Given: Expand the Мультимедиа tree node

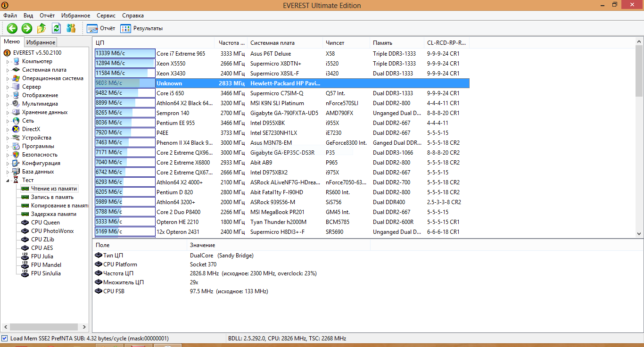Looking at the screenshot, I should point(8,104).
